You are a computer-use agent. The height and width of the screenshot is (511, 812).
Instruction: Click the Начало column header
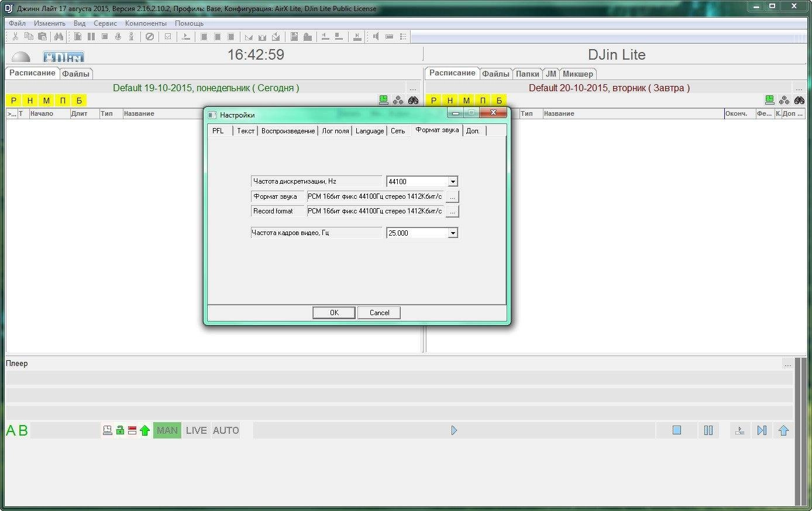click(49, 113)
